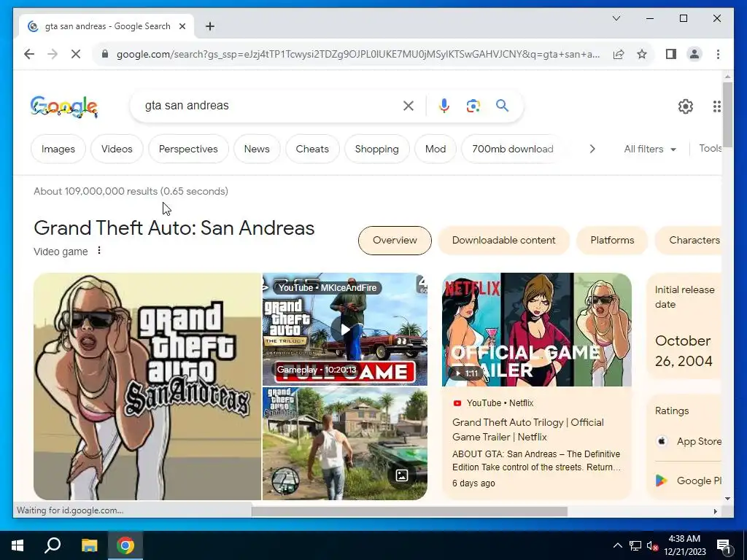Open the more options dots beside Video game

click(99, 251)
